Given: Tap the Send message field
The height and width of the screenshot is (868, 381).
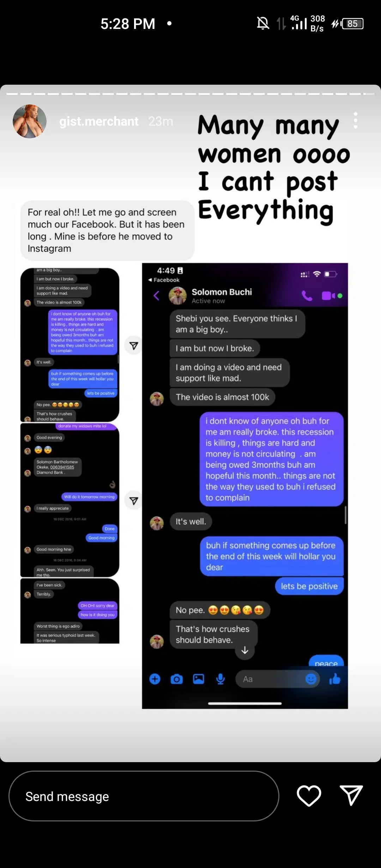Looking at the screenshot, I should point(144,796).
